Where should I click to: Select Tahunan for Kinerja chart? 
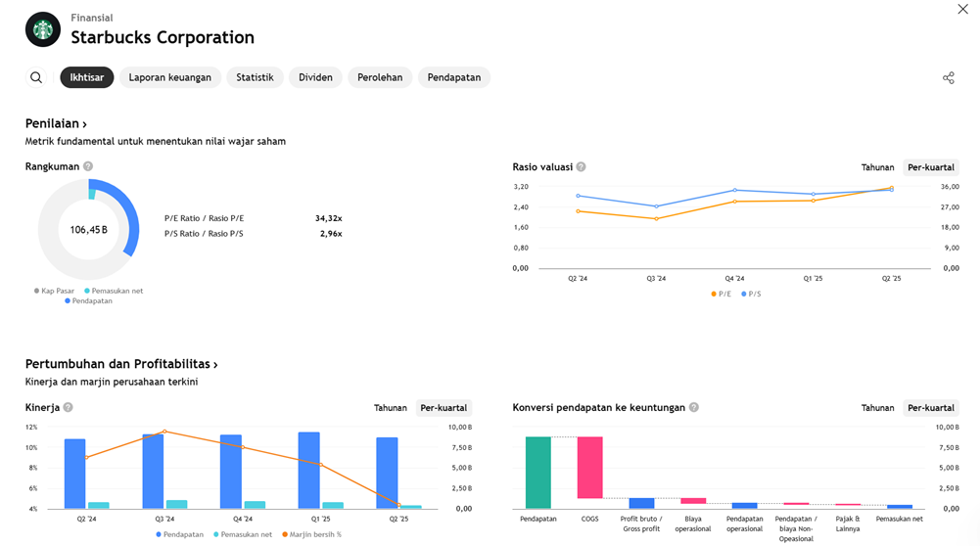pyautogui.click(x=390, y=408)
